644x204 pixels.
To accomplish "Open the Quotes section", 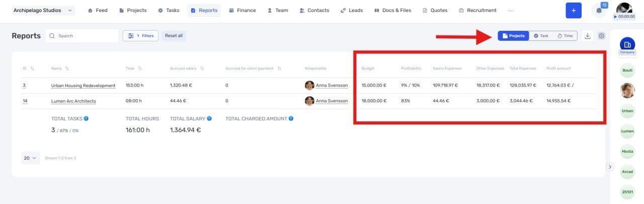I will pos(435,10).
